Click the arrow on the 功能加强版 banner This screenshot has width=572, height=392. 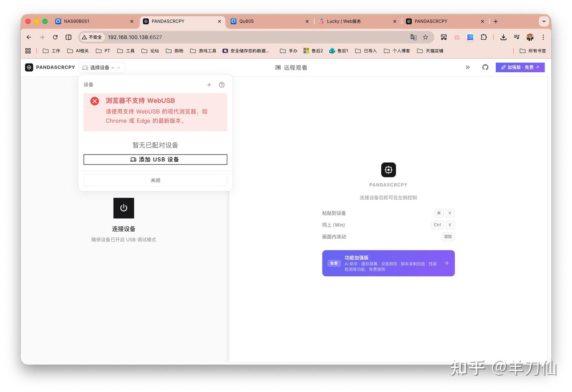pyautogui.click(x=446, y=263)
